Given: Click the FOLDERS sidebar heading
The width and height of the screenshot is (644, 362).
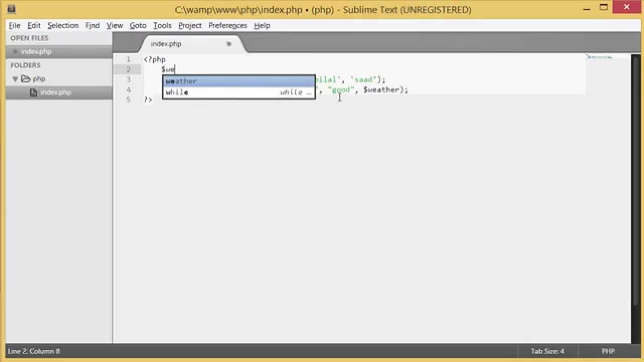Looking at the screenshot, I should (x=26, y=65).
